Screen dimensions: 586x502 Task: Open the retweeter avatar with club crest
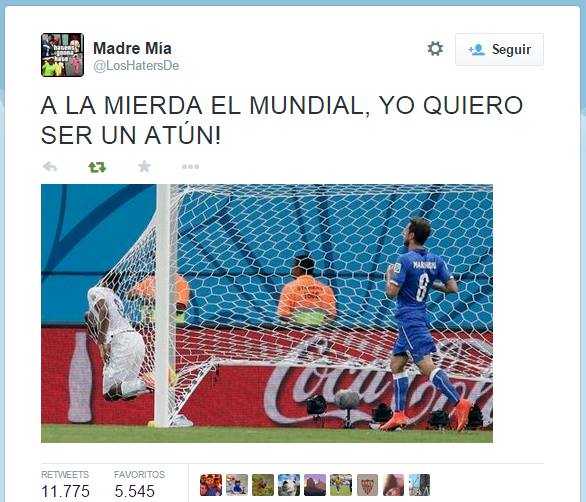pos(367,485)
